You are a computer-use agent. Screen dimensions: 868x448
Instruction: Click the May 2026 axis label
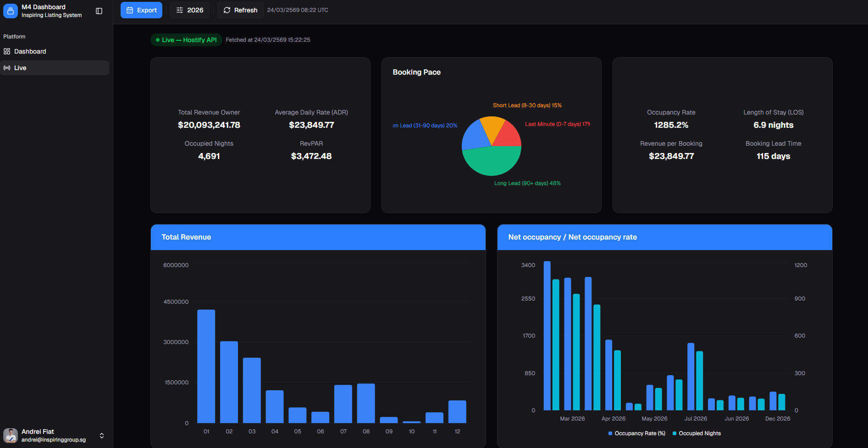pyautogui.click(x=655, y=419)
